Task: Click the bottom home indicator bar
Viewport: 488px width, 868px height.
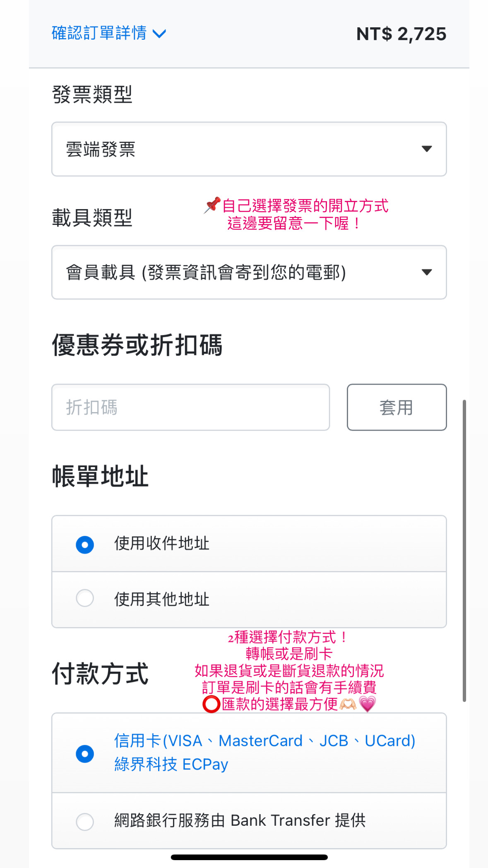Action: click(x=249, y=857)
